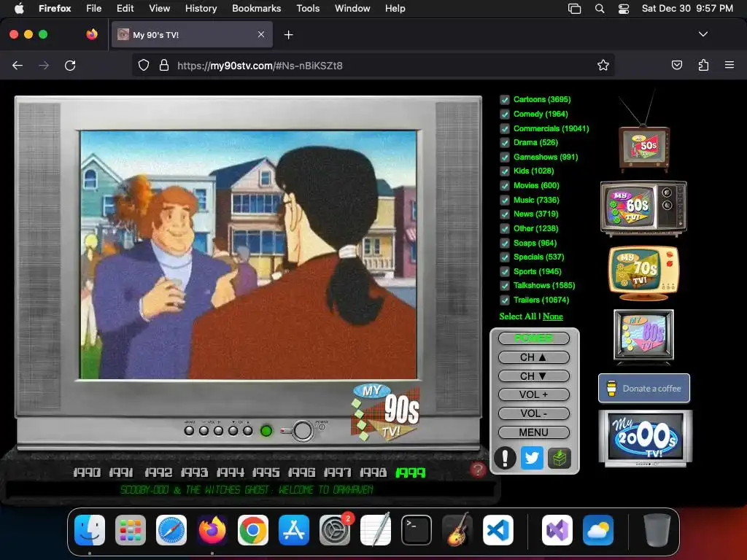Screen dimensions: 747x560
Task: Click the CH up button
Action: tap(533, 357)
